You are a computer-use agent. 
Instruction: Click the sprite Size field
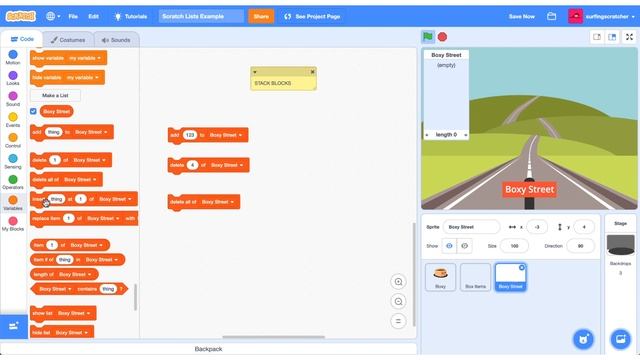click(x=514, y=246)
